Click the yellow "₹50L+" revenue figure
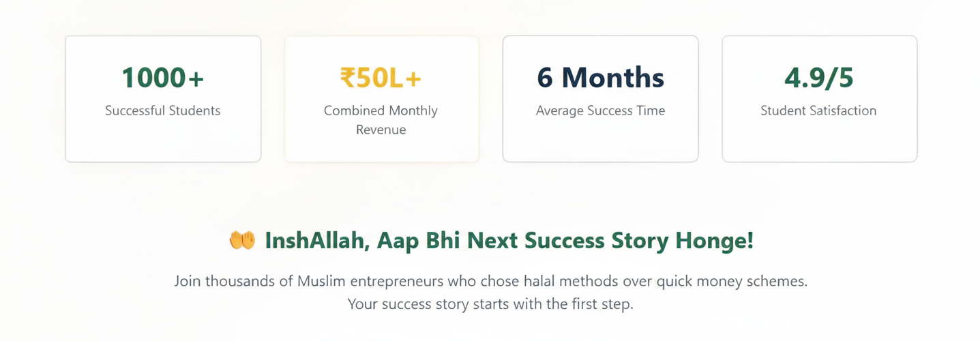Image resolution: width=980 pixels, height=341 pixels. [x=381, y=78]
